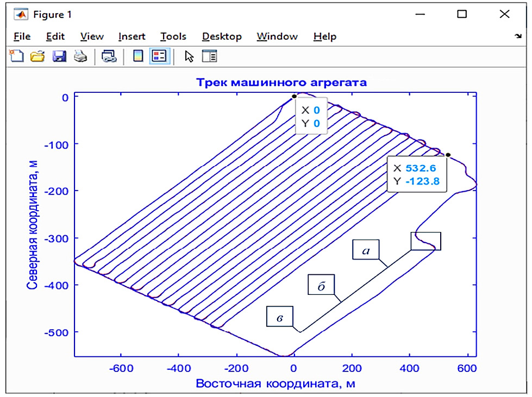
Task: Click the Link Plot toolbar icon
Action: point(109,56)
